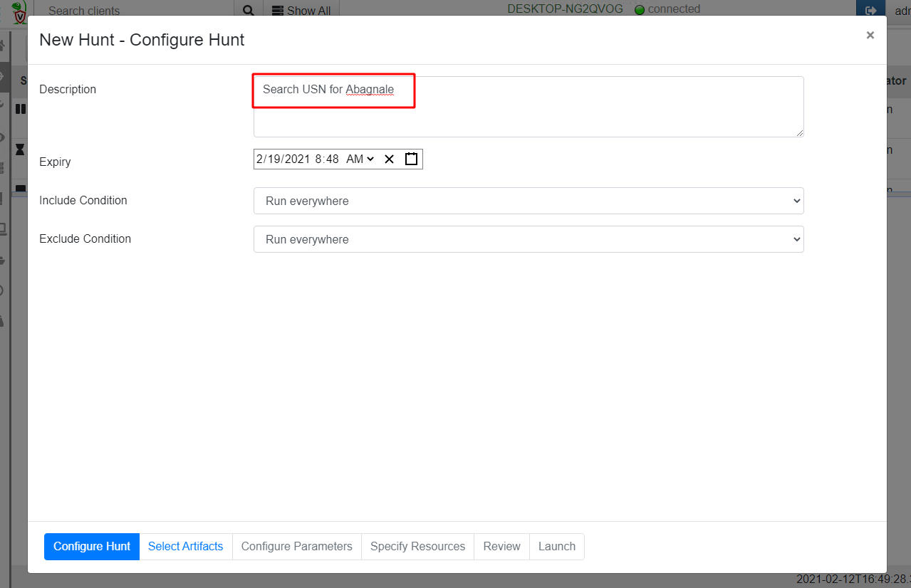
Task: Change the AM/PM selector in Expiry
Action: click(360, 159)
